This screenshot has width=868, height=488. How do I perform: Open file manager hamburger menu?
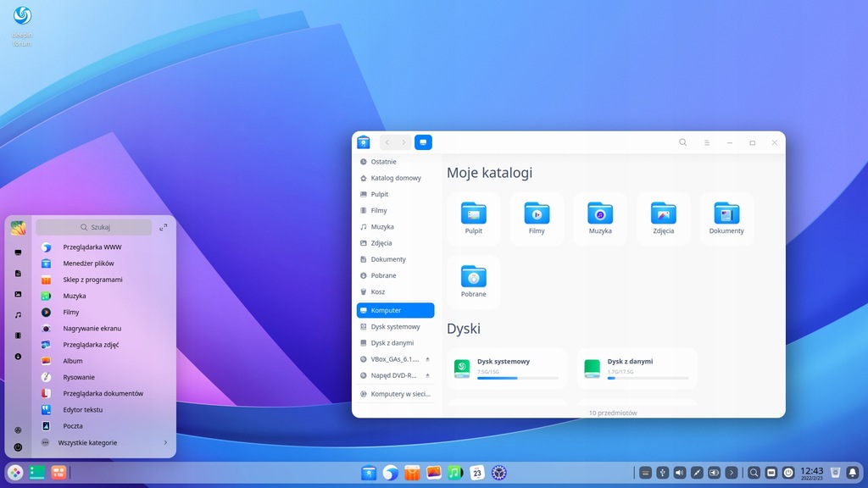[x=706, y=142]
